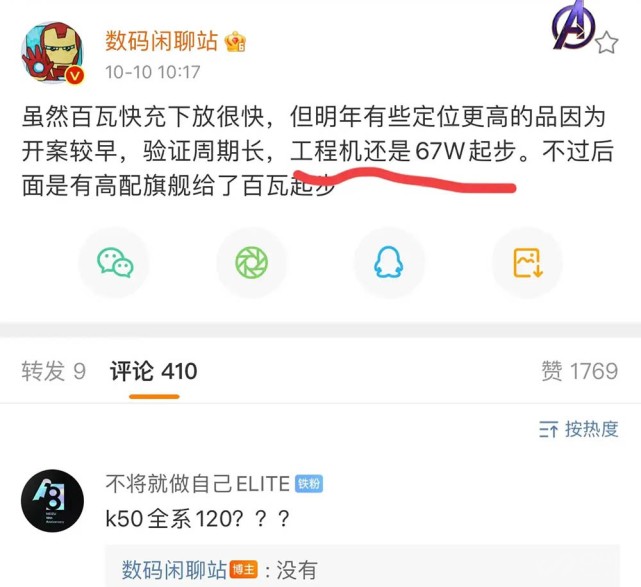Tap the crown membership badge
The image size is (641, 587).
tap(235, 41)
